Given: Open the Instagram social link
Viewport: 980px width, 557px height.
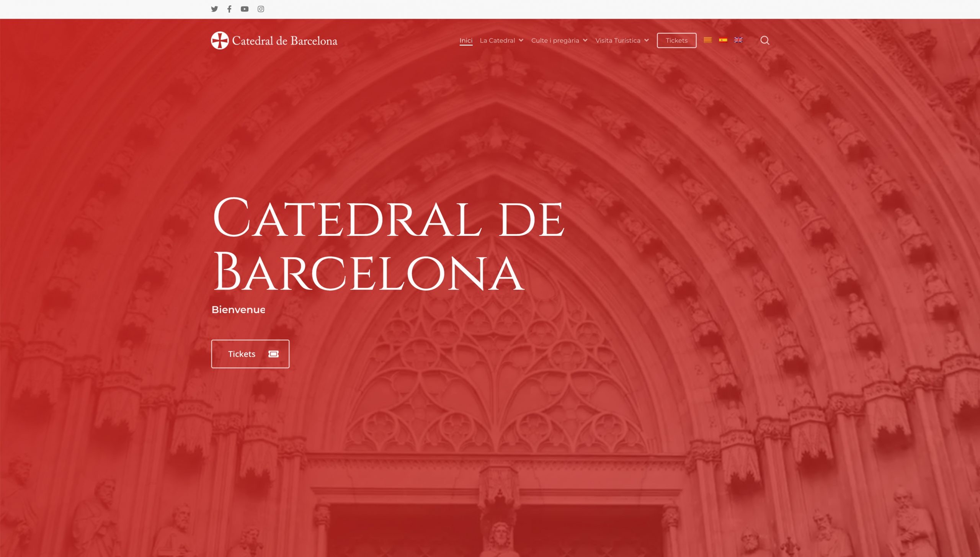Looking at the screenshot, I should tap(261, 9).
